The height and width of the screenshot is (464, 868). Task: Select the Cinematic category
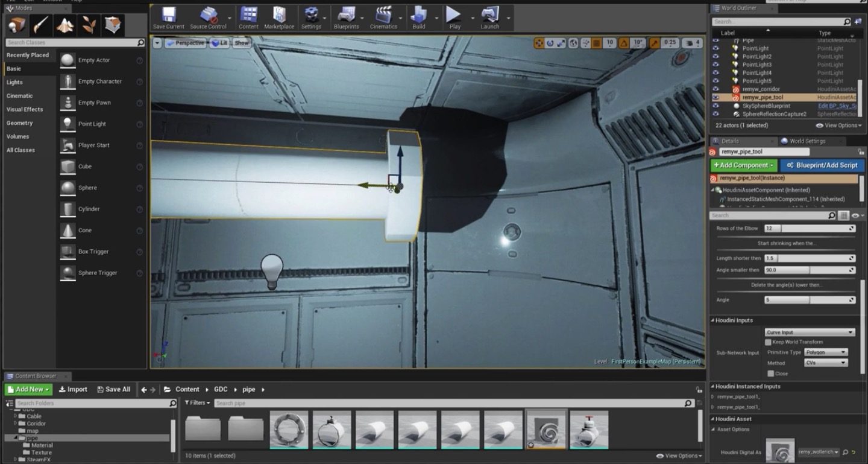[x=20, y=96]
